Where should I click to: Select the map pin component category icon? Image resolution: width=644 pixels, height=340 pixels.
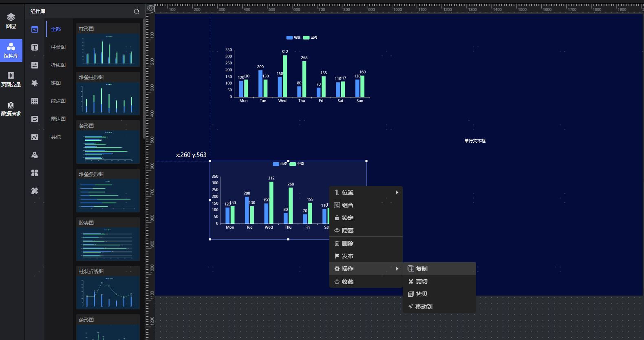point(35,155)
